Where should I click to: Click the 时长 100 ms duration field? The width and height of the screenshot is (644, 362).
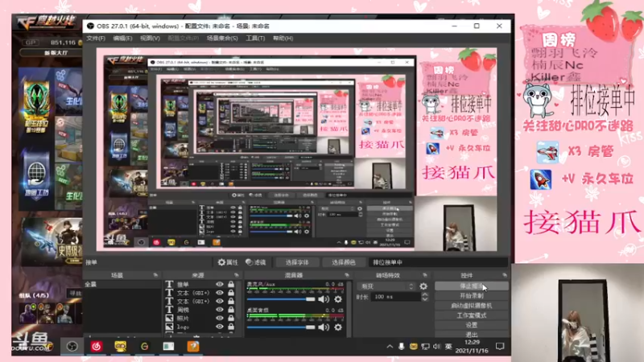[x=396, y=297]
